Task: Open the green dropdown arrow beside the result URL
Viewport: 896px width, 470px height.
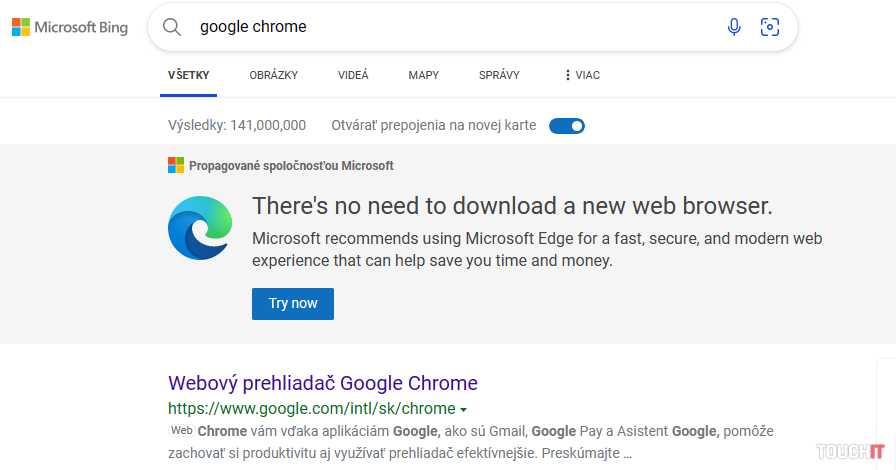Action: click(464, 409)
